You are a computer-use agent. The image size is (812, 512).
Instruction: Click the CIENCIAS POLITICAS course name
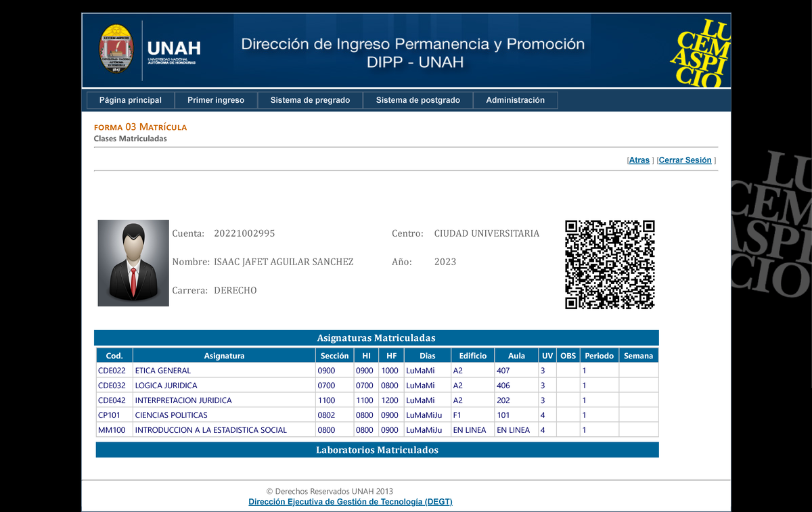click(171, 415)
